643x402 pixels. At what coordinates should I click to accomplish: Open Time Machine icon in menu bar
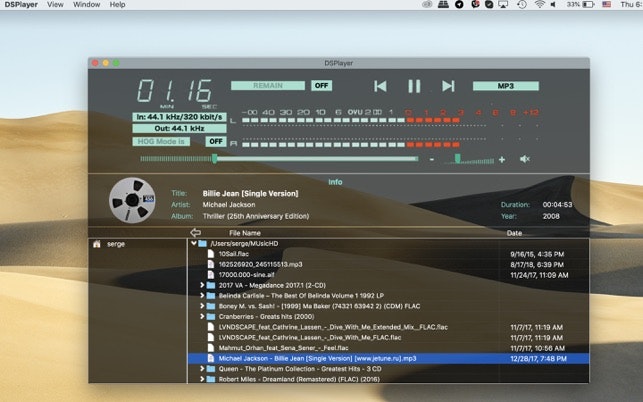[522, 5]
